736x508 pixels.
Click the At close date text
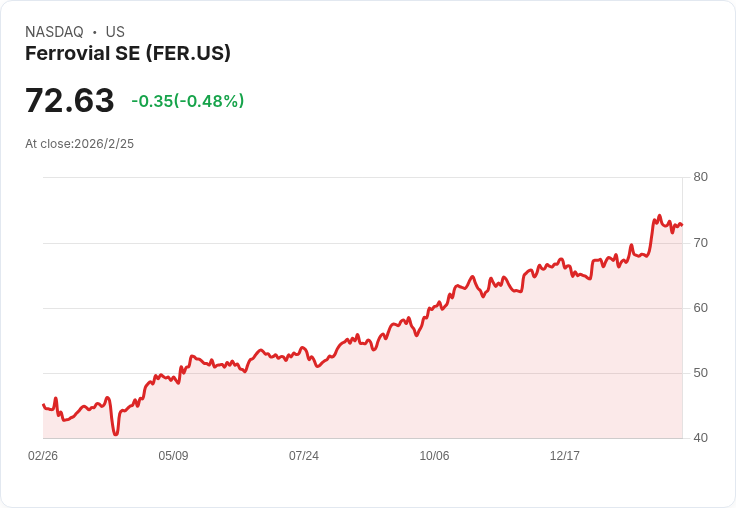pos(80,144)
